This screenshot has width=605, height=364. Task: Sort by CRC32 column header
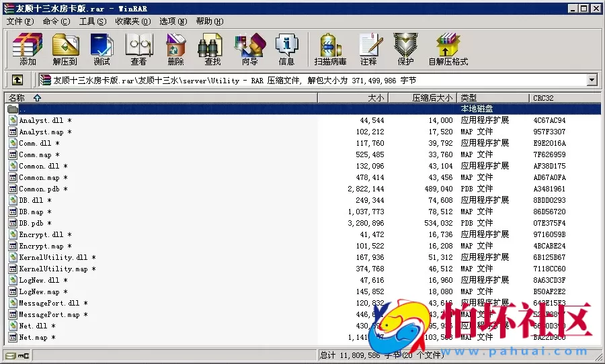pos(565,98)
